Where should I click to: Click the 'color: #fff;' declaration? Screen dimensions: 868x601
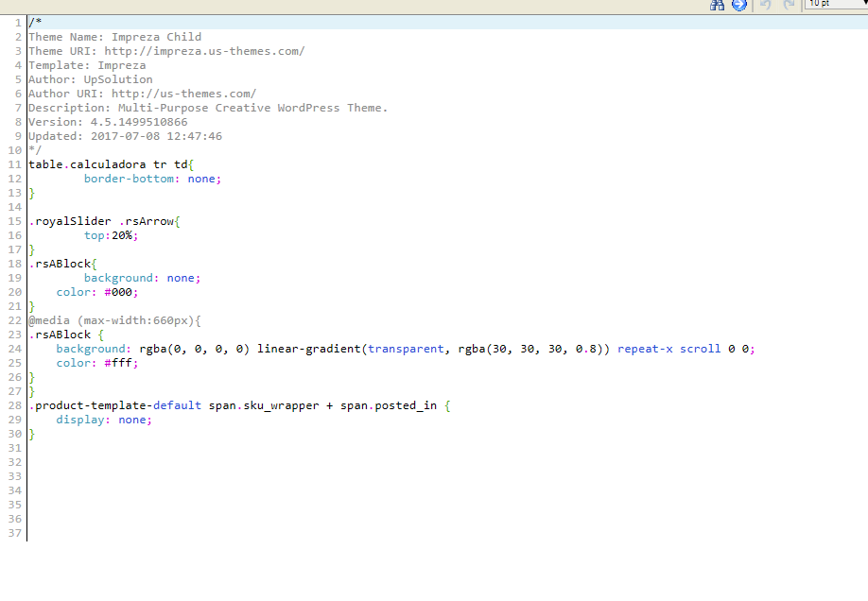point(96,363)
